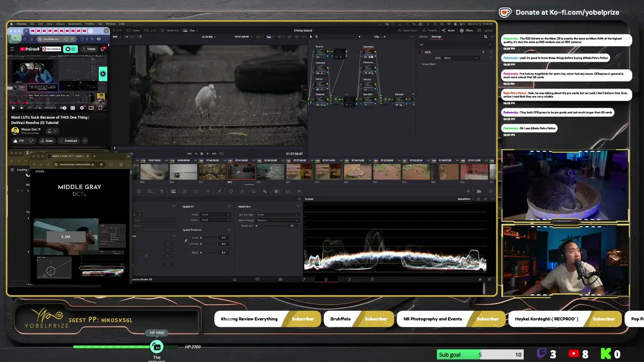Open the Motion Effects palette
This screenshot has width=644, height=362.
[174, 191]
